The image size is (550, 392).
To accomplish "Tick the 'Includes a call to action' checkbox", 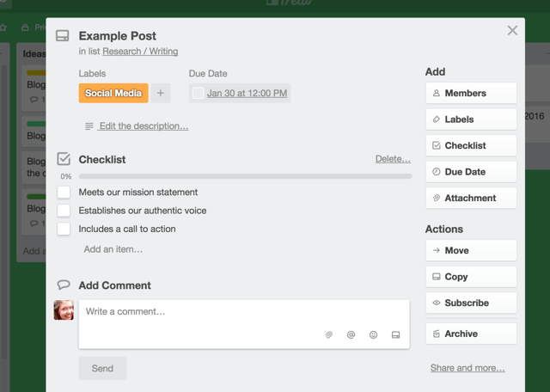I will point(64,230).
